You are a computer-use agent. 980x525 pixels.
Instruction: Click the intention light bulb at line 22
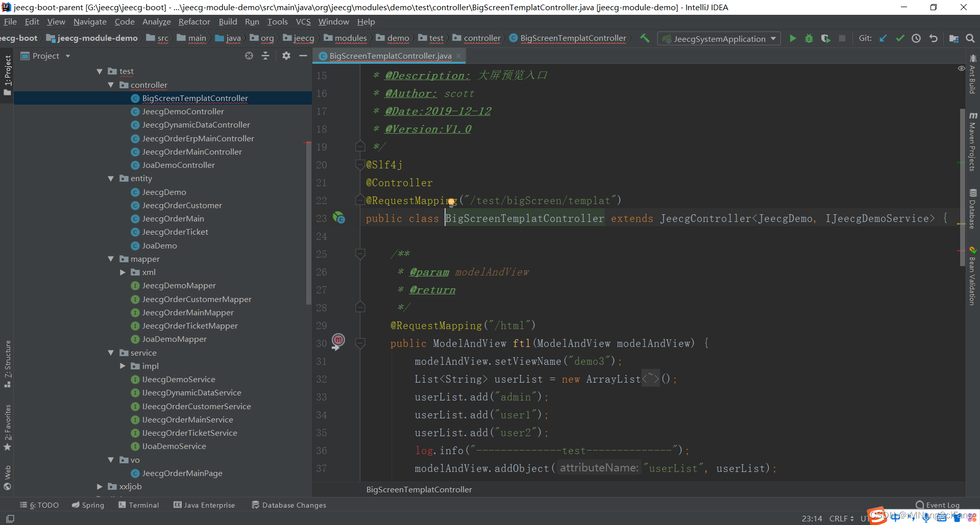[452, 203]
